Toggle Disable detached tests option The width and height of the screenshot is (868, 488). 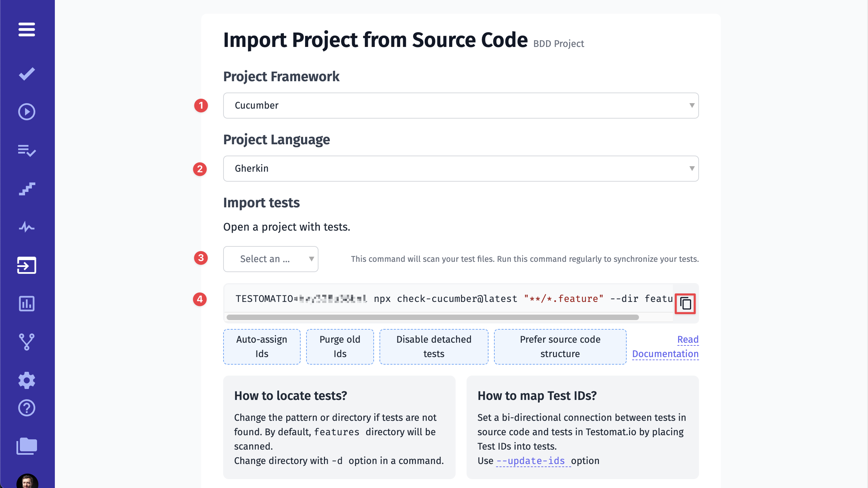(434, 347)
